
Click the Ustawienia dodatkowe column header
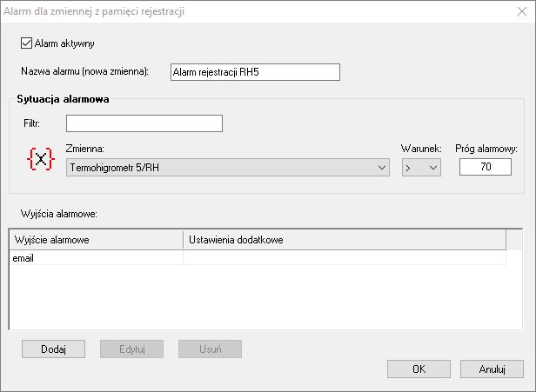pos(345,240)
